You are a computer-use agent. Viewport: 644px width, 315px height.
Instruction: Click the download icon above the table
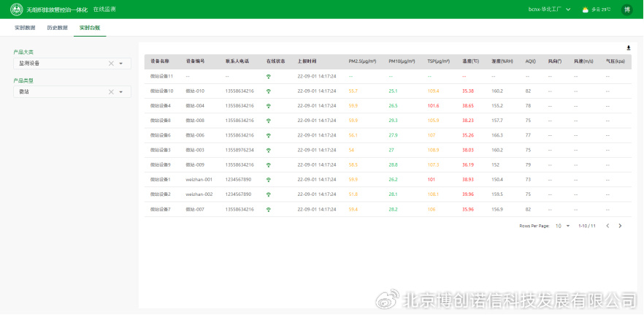pos(628,48)
